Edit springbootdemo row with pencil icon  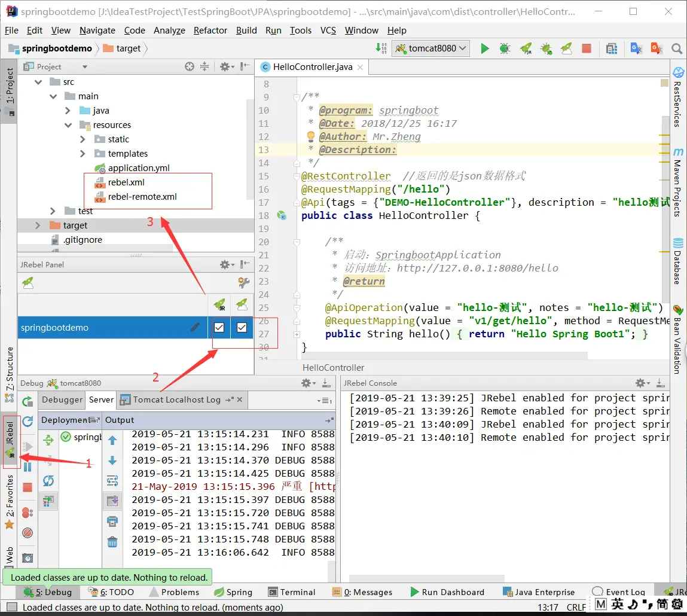(x=195, y=327)
